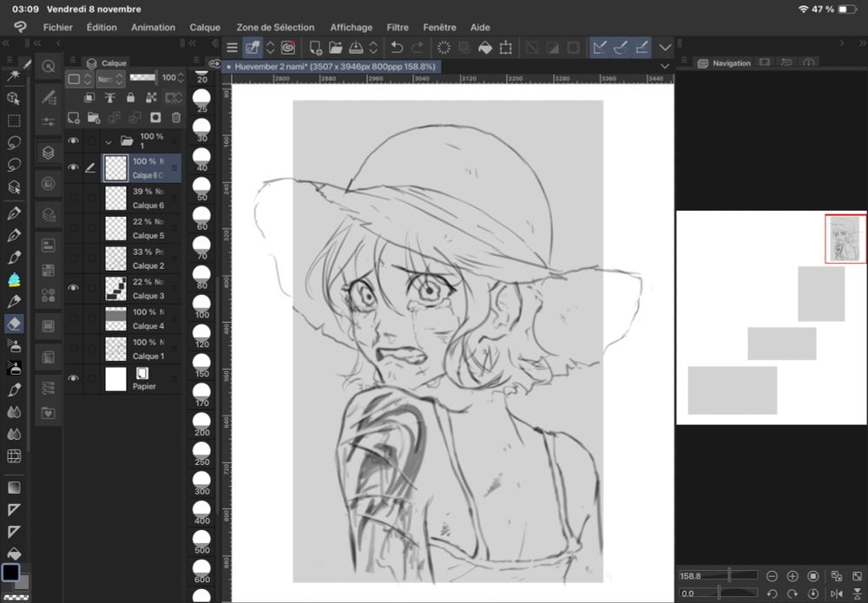The image size is (868, 603).
Task: Toggle clip to layer below icon
Action: tap(89, 98)
